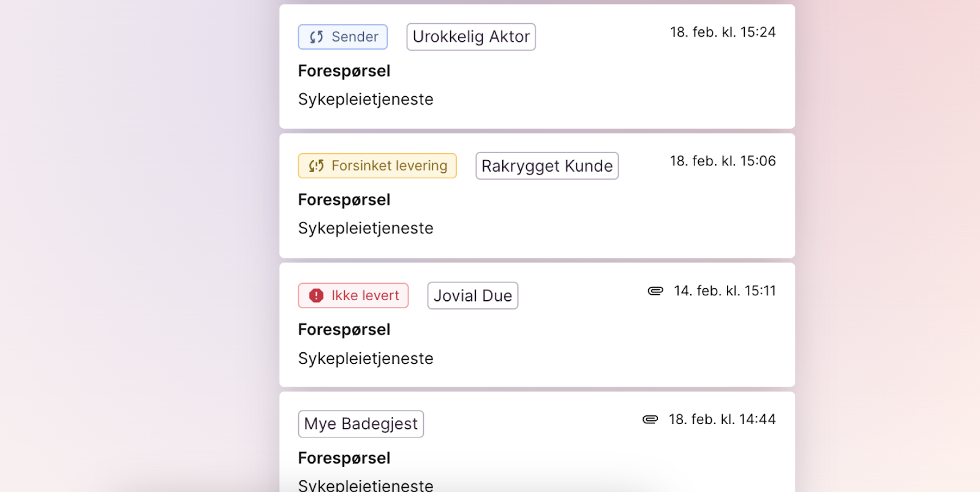Click the 18. feb. kl. 15:06 timestamp
980x492 pixels.
(723, 161)
